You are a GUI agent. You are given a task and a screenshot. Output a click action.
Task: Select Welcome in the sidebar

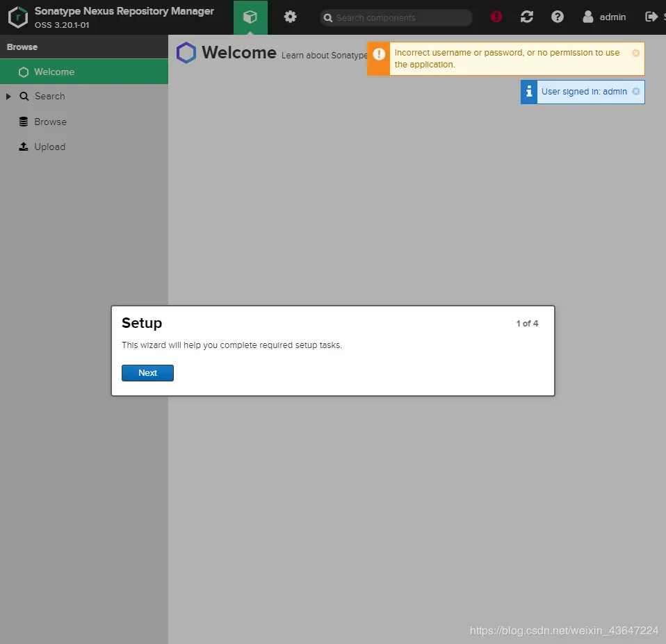click(x=84, y=72)
